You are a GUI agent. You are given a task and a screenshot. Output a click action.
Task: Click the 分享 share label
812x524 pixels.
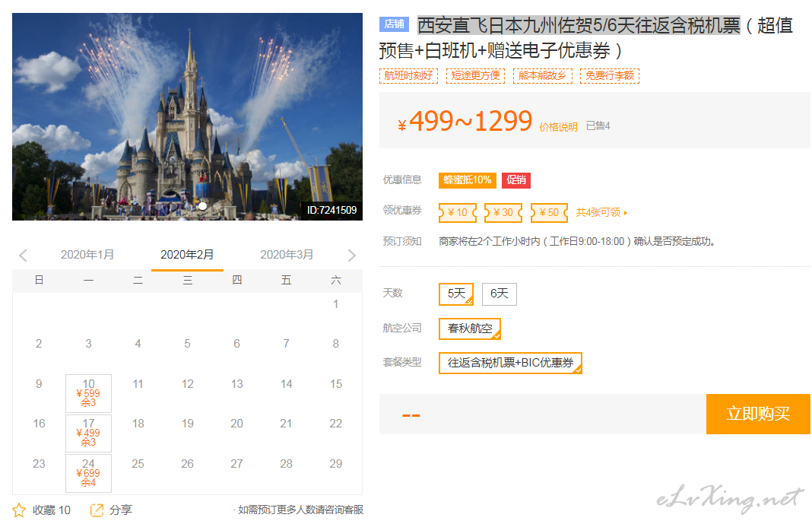121,510
